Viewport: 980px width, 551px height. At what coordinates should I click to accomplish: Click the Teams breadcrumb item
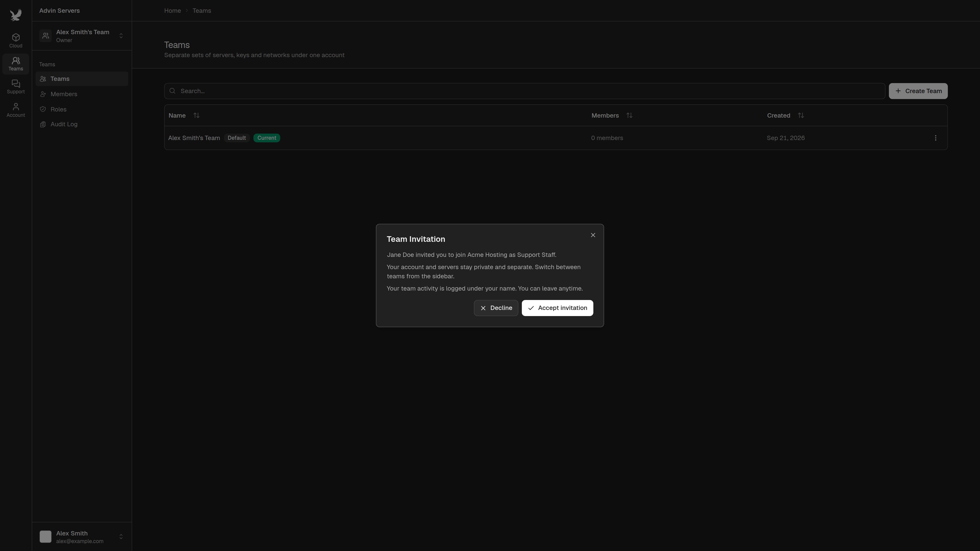point(202,11)
